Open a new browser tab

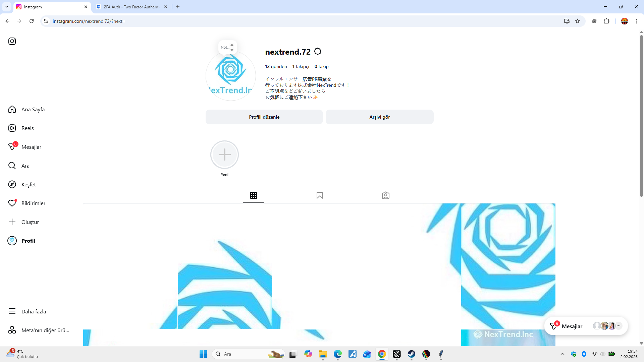pos(178,7)
